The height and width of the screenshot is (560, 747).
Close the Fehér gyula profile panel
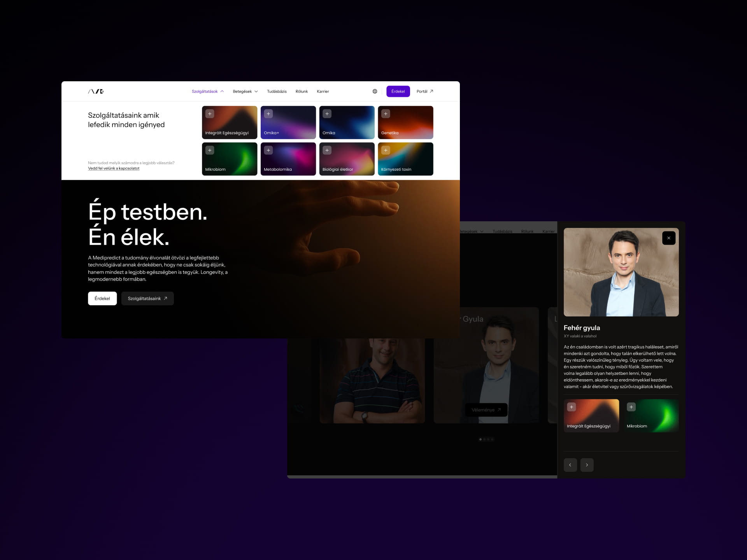pyautogui.click(x=668, y=238)
